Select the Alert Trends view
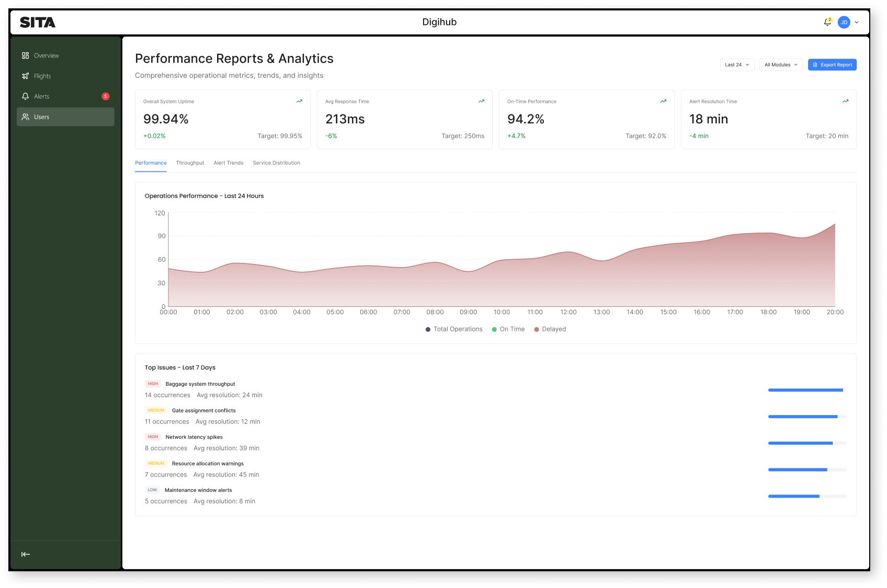 [x=229, y=163]
